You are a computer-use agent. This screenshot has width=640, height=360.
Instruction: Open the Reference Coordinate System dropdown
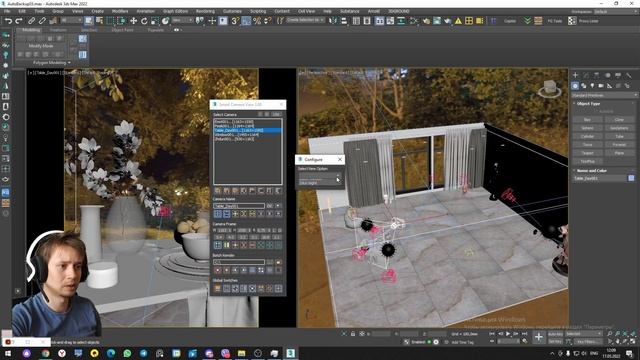(x=182, y=20)
